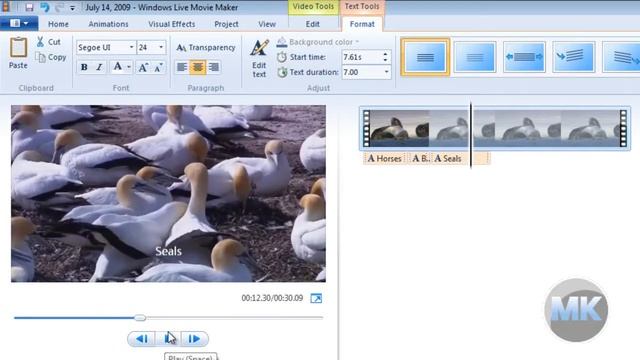
Task: Open the Background color picker
Action: (x=318, y=42)
